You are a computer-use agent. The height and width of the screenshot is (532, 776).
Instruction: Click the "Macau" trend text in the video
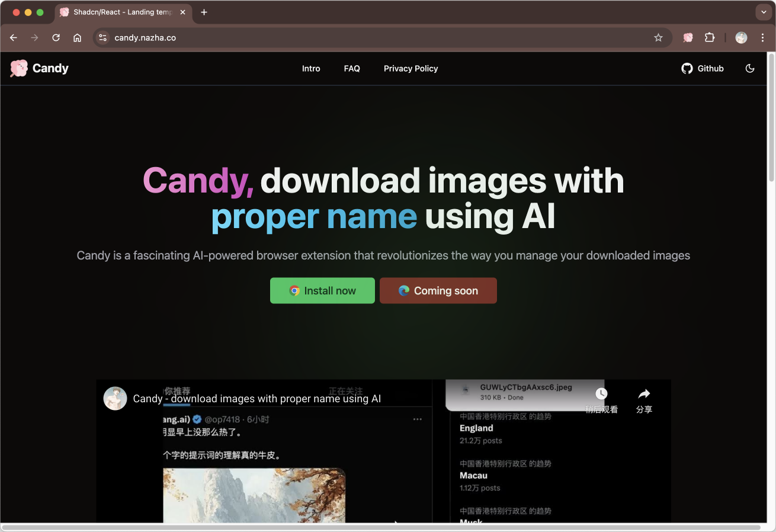tap(473, 476)
